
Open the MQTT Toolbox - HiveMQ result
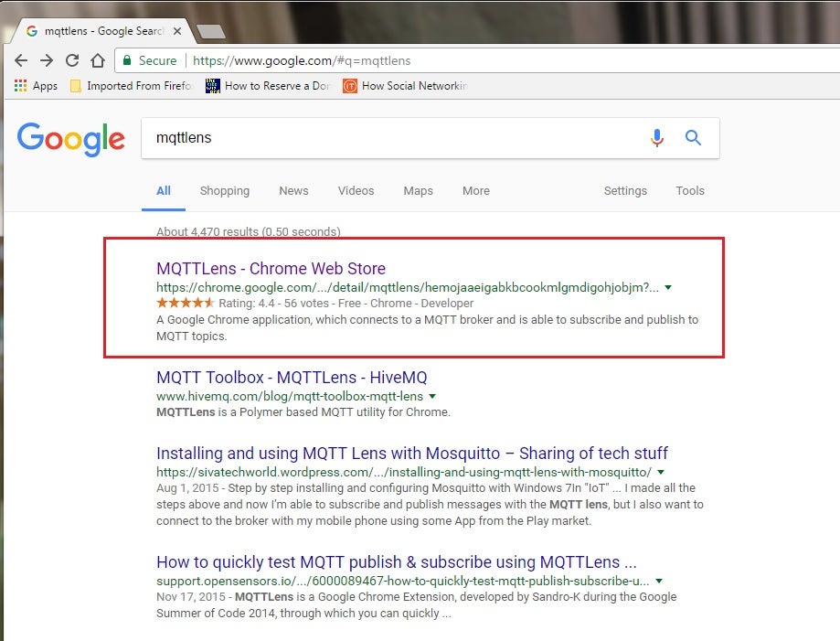pyautogui.click(x=292, y=378)
